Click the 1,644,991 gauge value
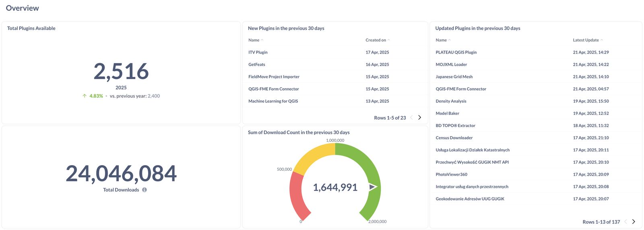 [335, 187]
